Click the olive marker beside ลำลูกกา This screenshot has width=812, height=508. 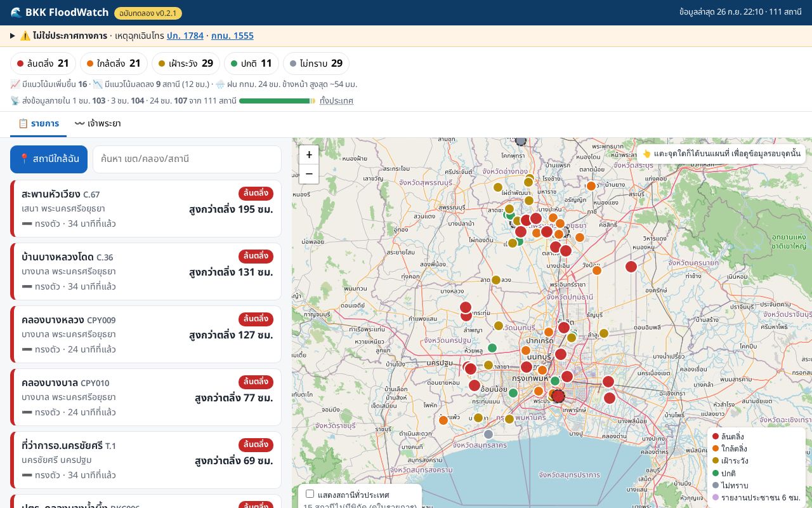pos(604,333)
